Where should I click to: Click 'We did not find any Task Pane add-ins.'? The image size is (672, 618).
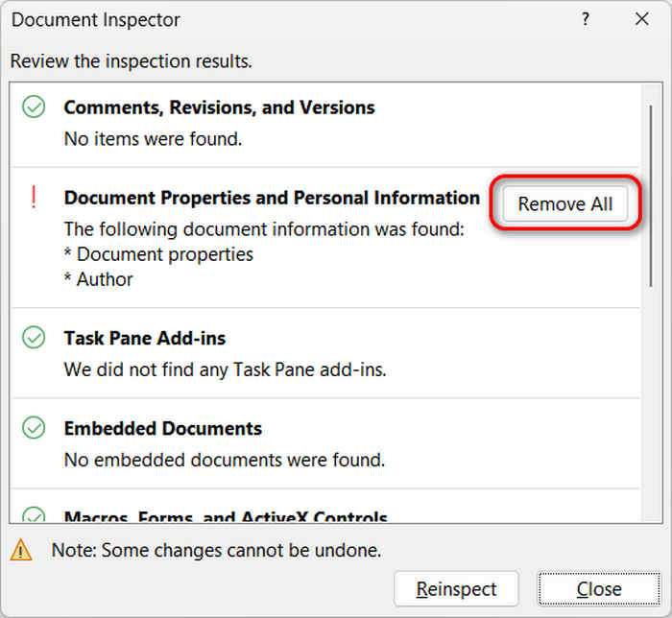point(225,370)
